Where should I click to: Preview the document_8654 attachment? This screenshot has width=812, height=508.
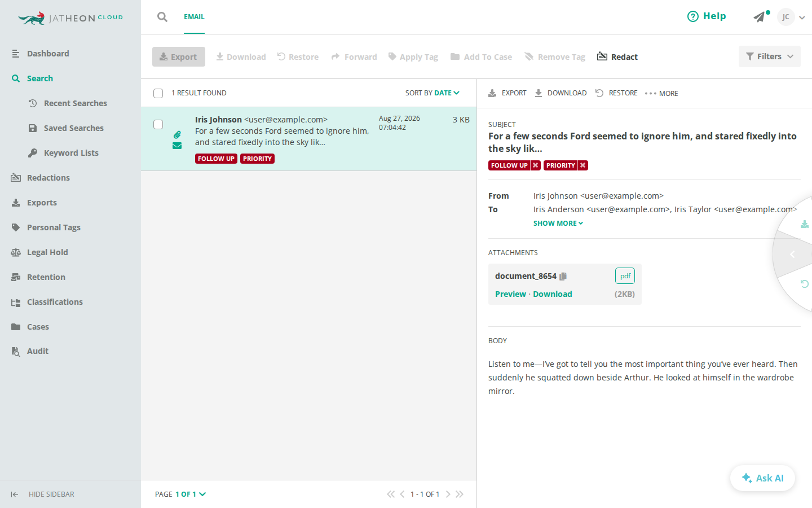click(x=510, y=294)
